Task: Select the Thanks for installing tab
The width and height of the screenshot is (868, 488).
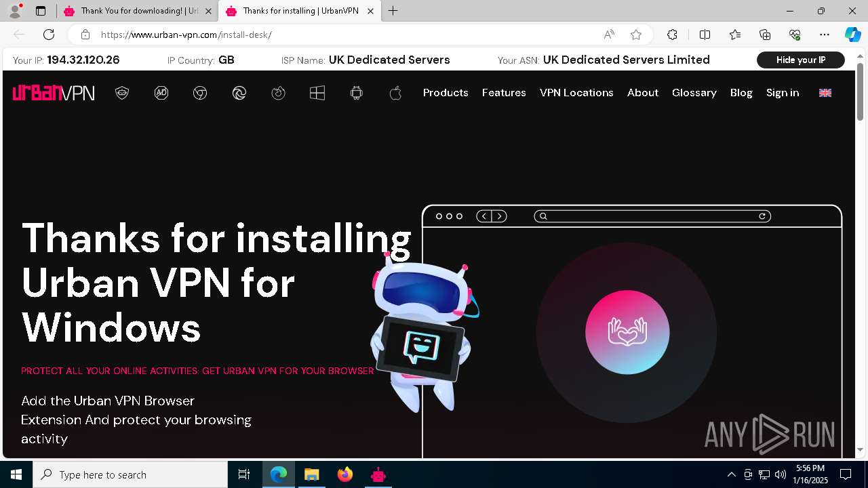Action: pyautogui.click(x=299, y=11)
